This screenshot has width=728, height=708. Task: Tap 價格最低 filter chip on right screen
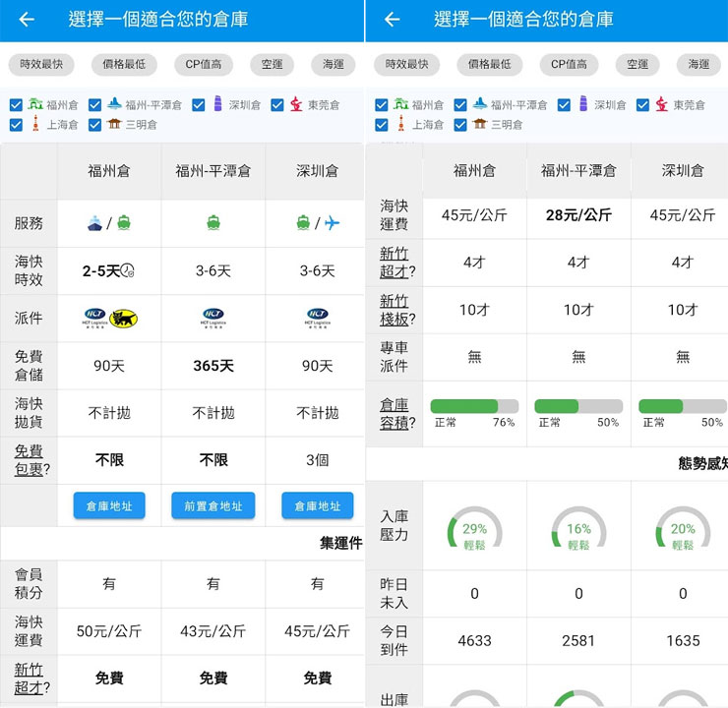(489, 64)
